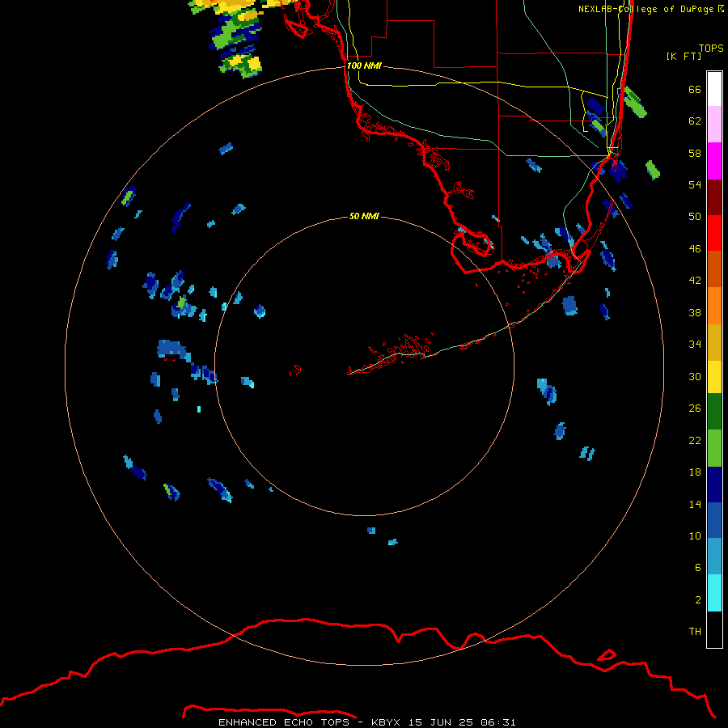This screenshot has height=728, width=728.
Task: Click the legend value 58
Action: click(x=695, y=153)
